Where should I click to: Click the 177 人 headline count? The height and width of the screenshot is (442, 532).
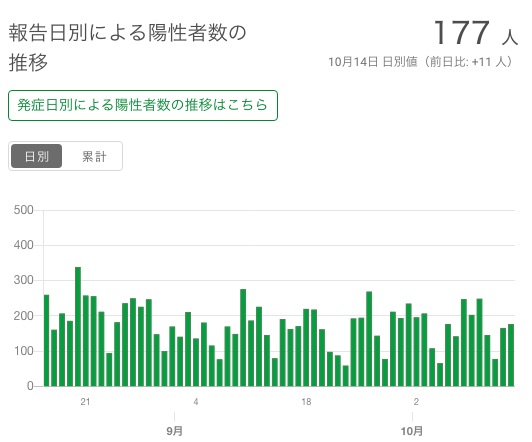pyautogui.click(x=476, y=33)
